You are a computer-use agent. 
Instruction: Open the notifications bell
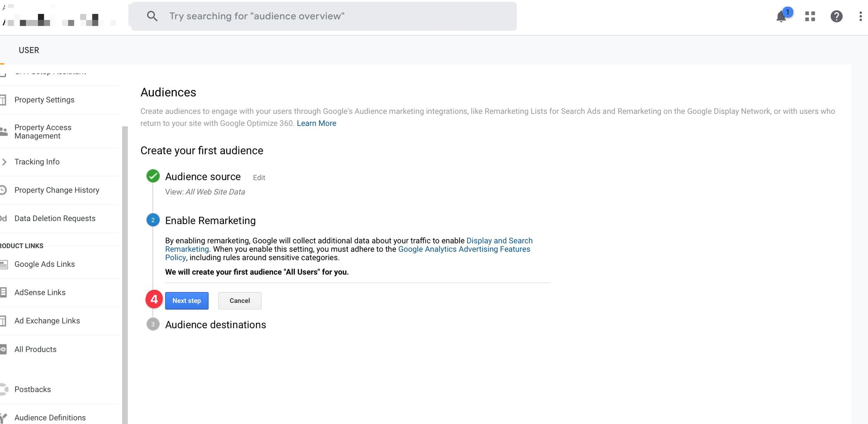pos(782,16)
